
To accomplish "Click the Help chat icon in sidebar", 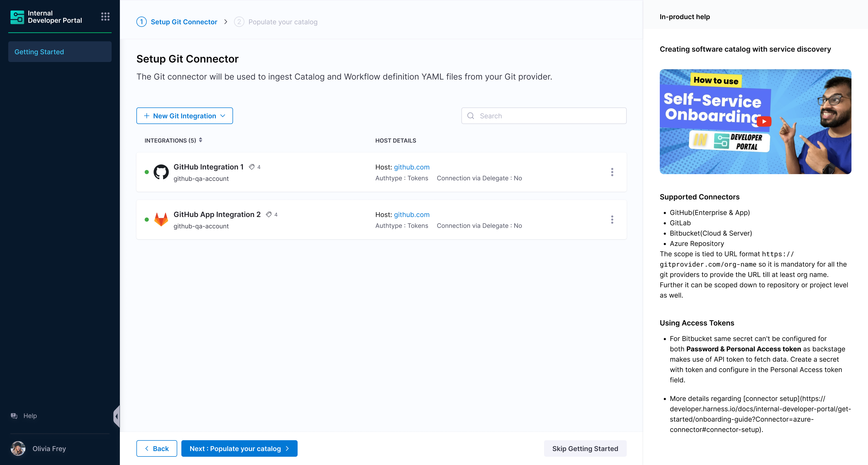I will coord(14,415).
